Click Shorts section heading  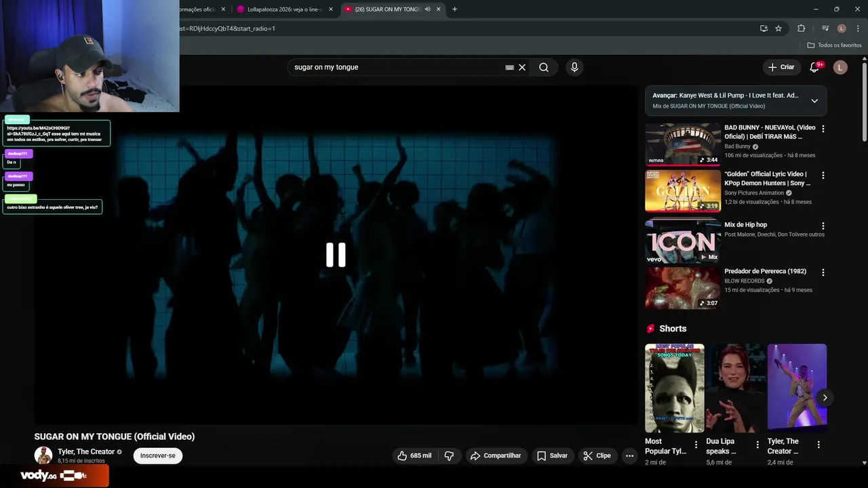coord(673,329)
